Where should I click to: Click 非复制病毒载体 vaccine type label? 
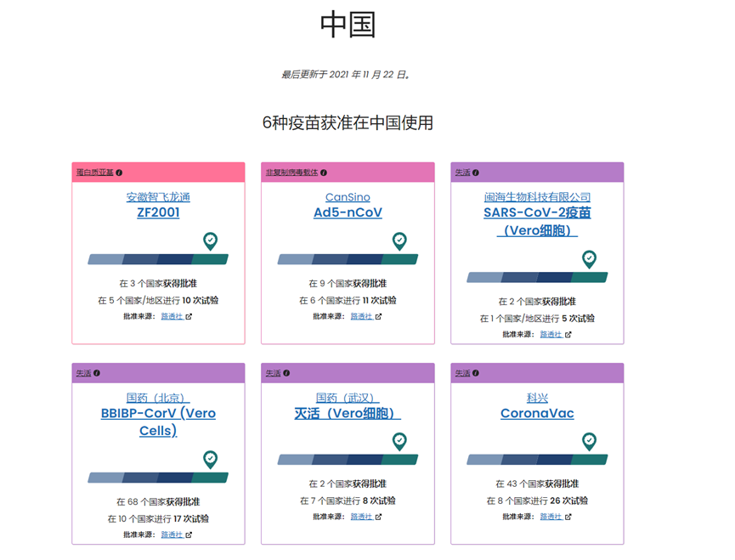tap(291, 173)
